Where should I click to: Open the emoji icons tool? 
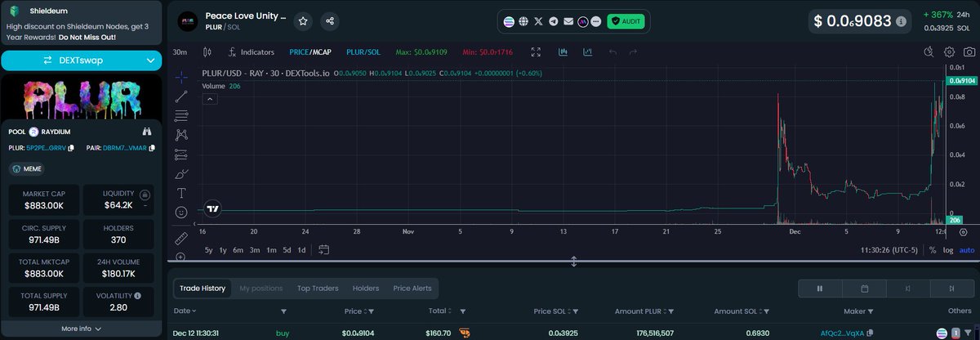pyautogui.click(x=181, y=212)
